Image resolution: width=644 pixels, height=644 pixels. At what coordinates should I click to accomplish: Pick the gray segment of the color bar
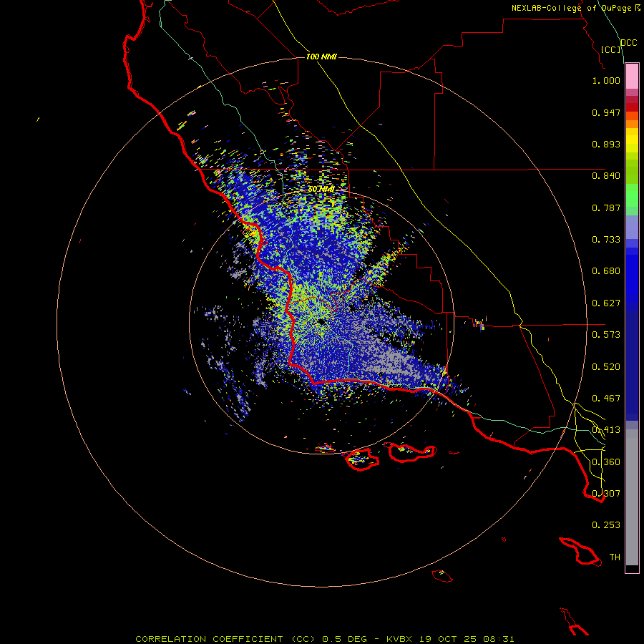(632, 497)
